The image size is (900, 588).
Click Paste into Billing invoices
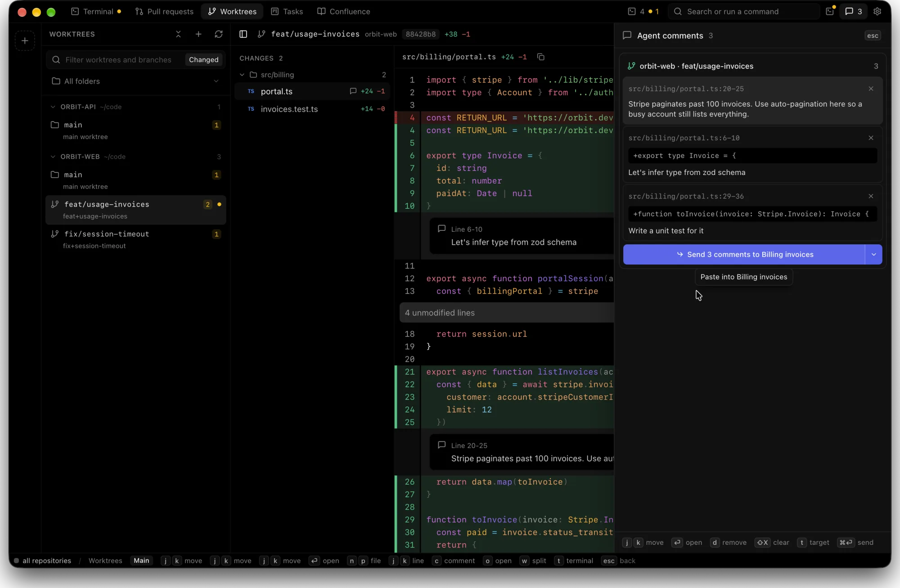[744, 277]
